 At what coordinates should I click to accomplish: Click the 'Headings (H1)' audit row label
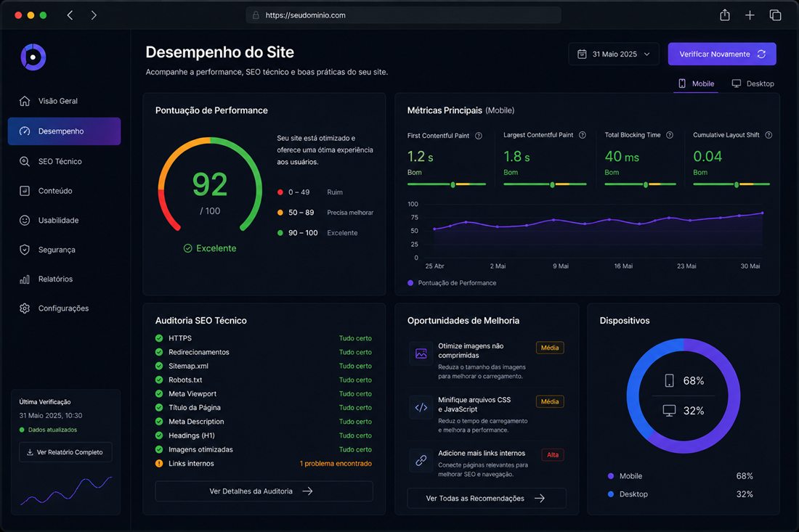[x=192, y=435]
